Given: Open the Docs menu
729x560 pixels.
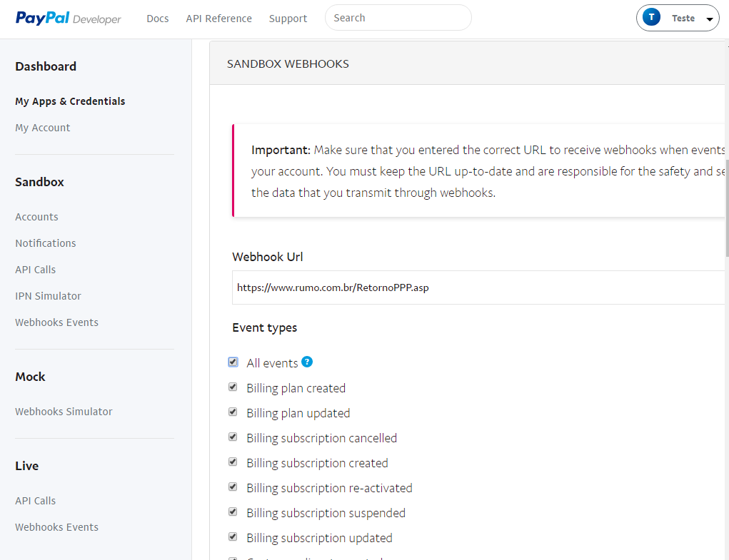Looking at the screenshot, I should pos(158,19).
